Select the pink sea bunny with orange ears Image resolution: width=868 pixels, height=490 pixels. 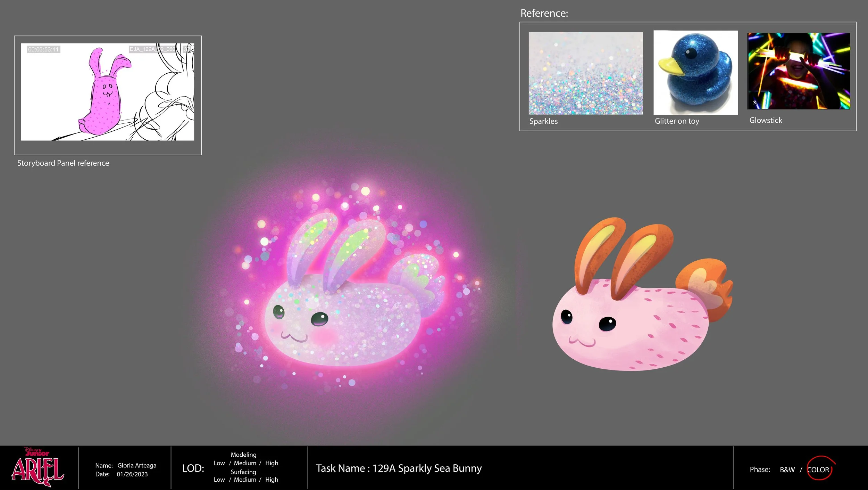(642, 294)
